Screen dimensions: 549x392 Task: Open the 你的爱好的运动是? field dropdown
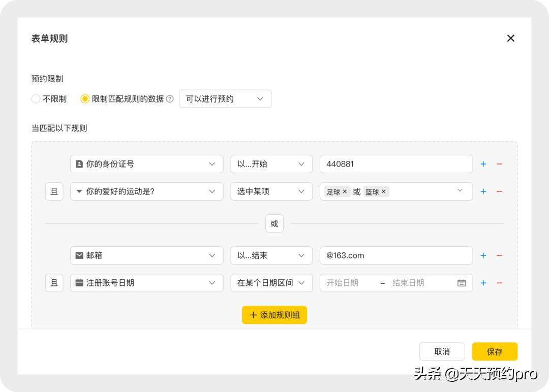[146, 191]
